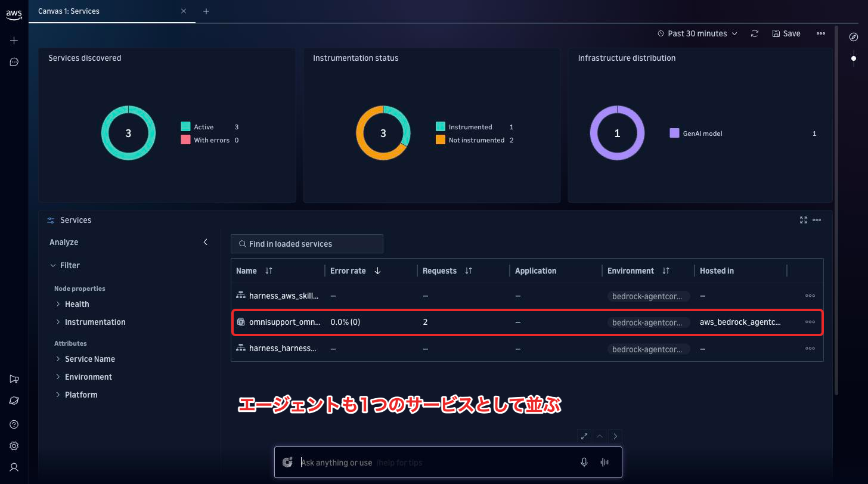Collapse the Analyze panel
This screenshot has width=868, height=484.
206,242
